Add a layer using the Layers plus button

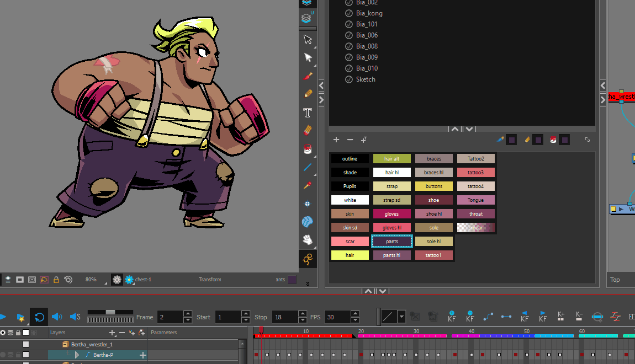112,332
